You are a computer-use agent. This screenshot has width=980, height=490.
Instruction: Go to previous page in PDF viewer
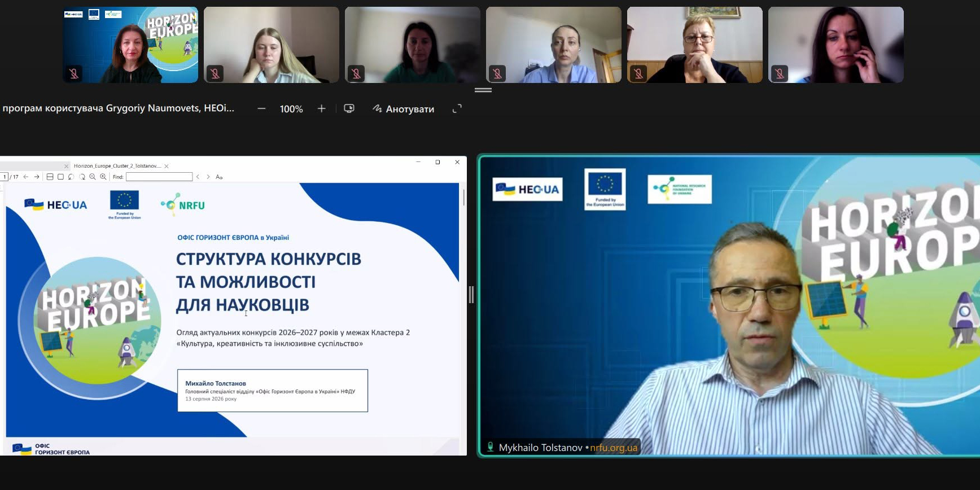click(26, 177)
